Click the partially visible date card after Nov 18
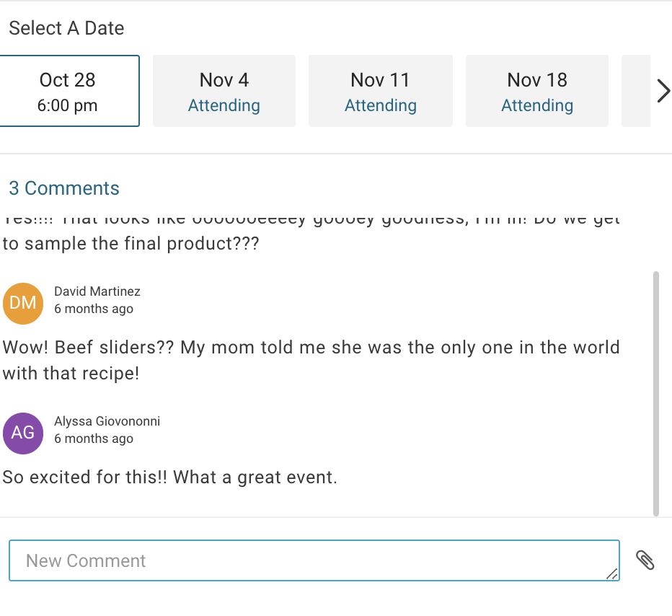The image size is (672, 616). 636,91
